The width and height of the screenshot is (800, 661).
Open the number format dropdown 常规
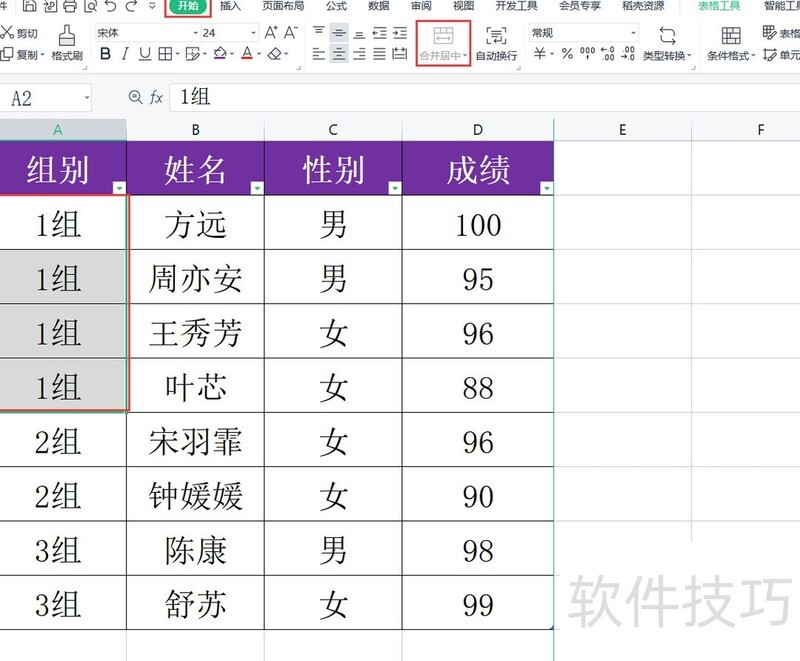(x=584, y=33)
